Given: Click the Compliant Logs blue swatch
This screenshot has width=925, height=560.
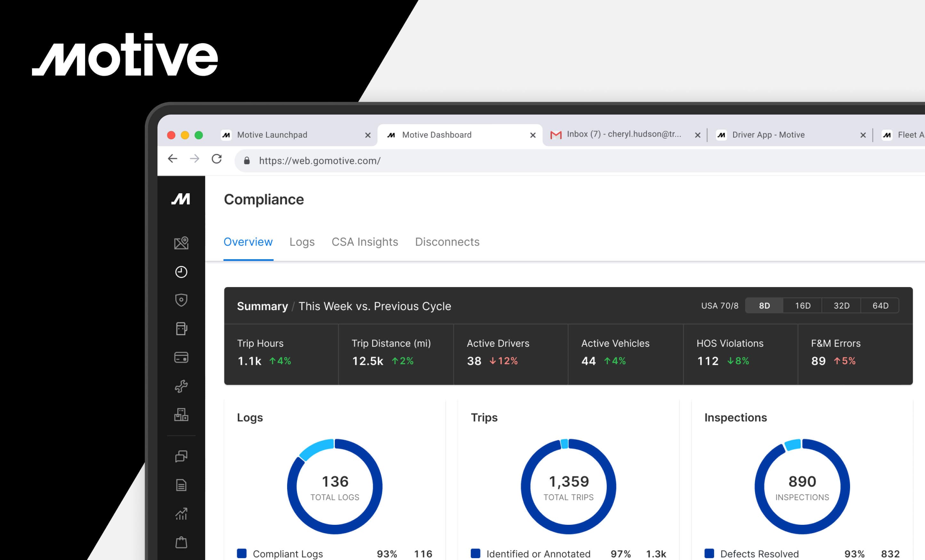Looking at the screenshot, I should 242,553.
